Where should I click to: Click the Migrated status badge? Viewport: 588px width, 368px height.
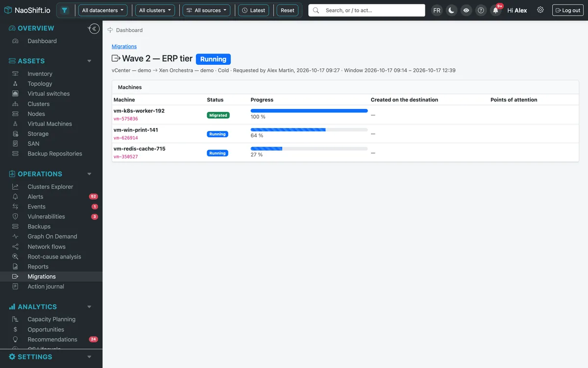tap(218, 115)
